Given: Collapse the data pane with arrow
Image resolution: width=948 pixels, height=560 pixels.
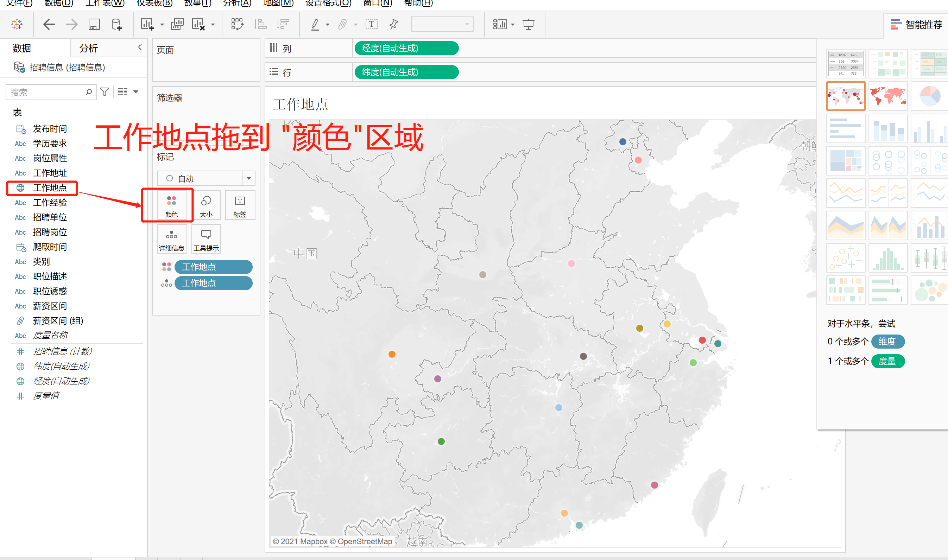Looking at the screenshot, I should click(140, 47).
